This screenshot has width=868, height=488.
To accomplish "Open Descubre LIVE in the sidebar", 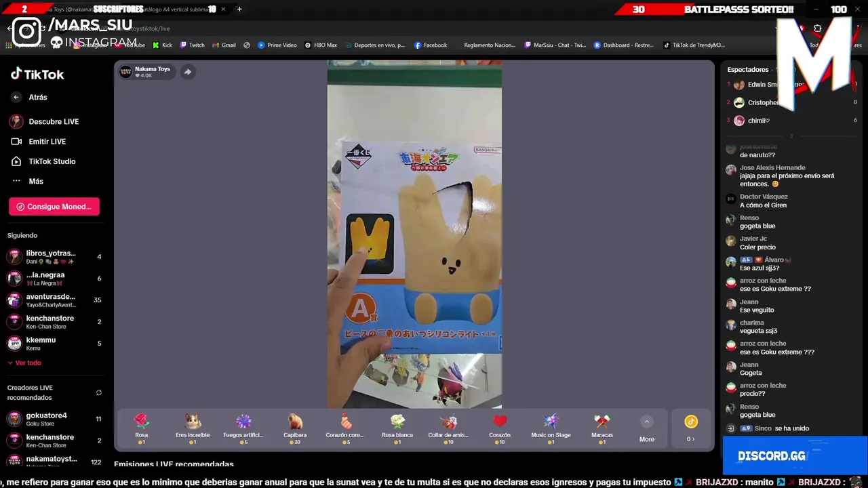I will (x=45, y=121).
